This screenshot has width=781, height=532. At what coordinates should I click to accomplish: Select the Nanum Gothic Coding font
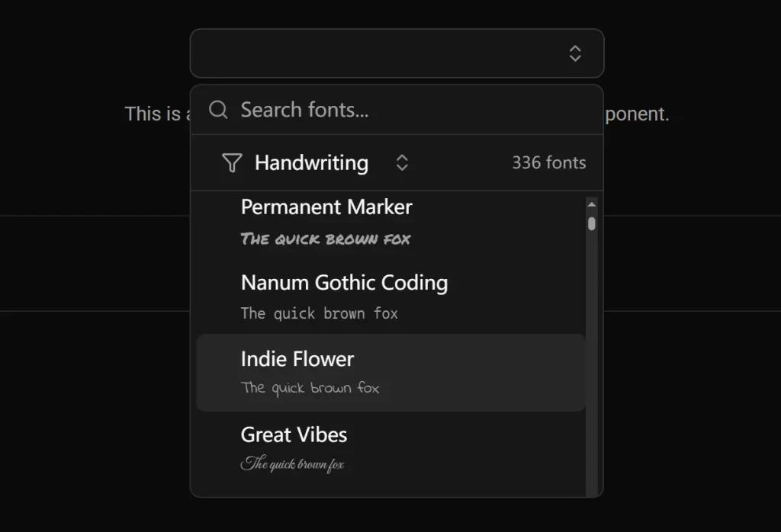[x=344, y=283]
